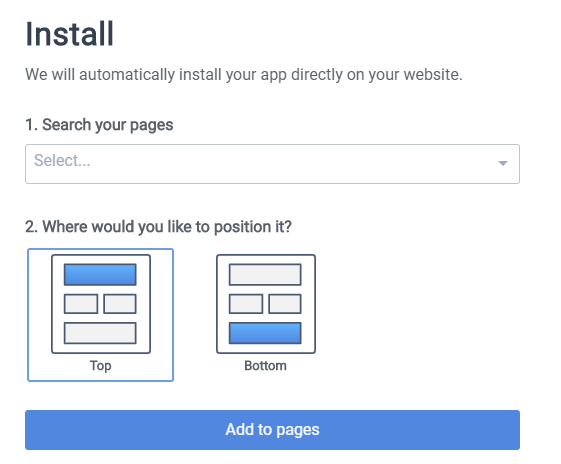Image resolution: width=561 pixels, height=464 pixels.
Task: Click the "Bottom" label text
Action: [x=265, y=366]
